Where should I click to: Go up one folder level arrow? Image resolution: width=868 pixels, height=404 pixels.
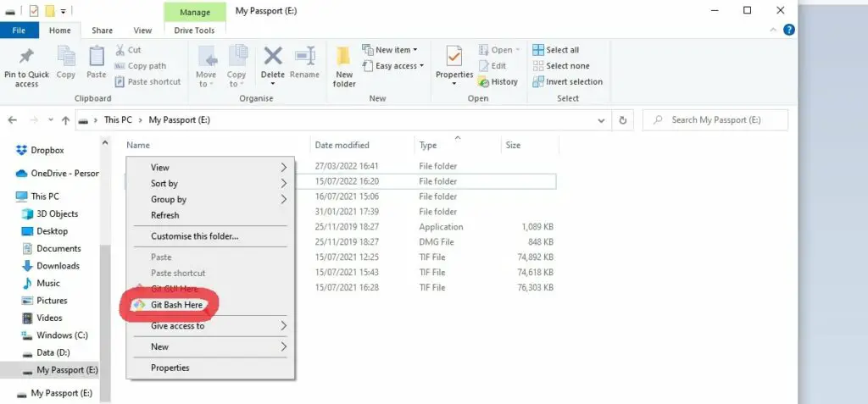pyautogui.click(x=65, y=120)
